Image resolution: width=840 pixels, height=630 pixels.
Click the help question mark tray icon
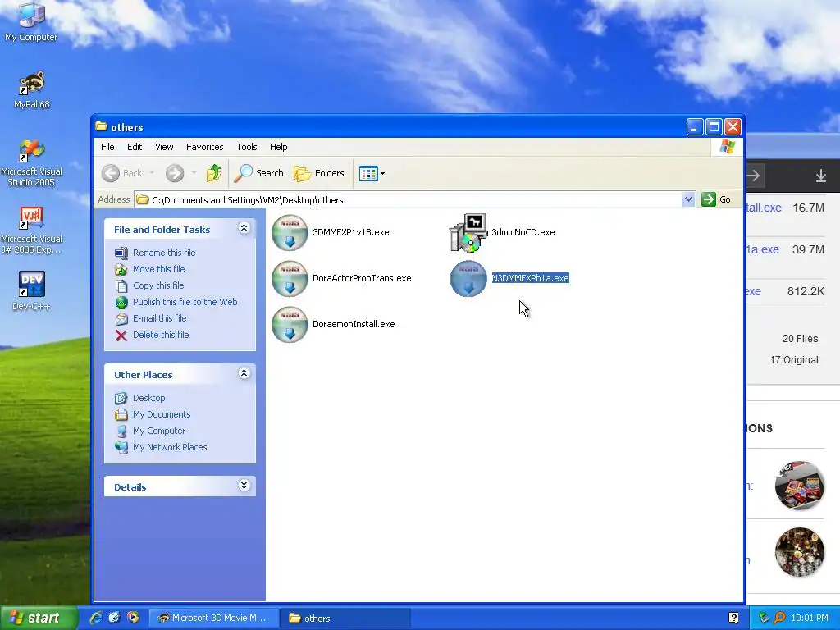(733, 619)
